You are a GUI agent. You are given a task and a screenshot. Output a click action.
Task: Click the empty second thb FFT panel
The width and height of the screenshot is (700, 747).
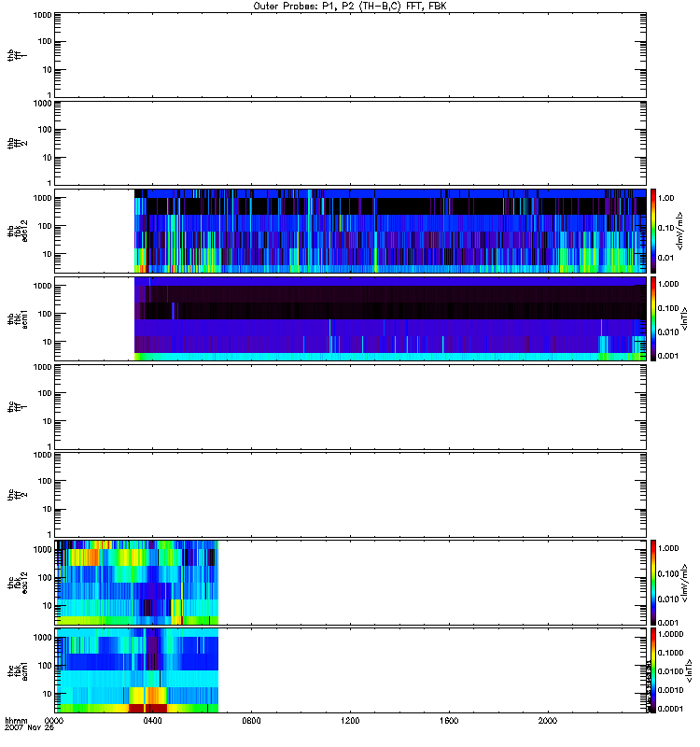pos(350,142)
